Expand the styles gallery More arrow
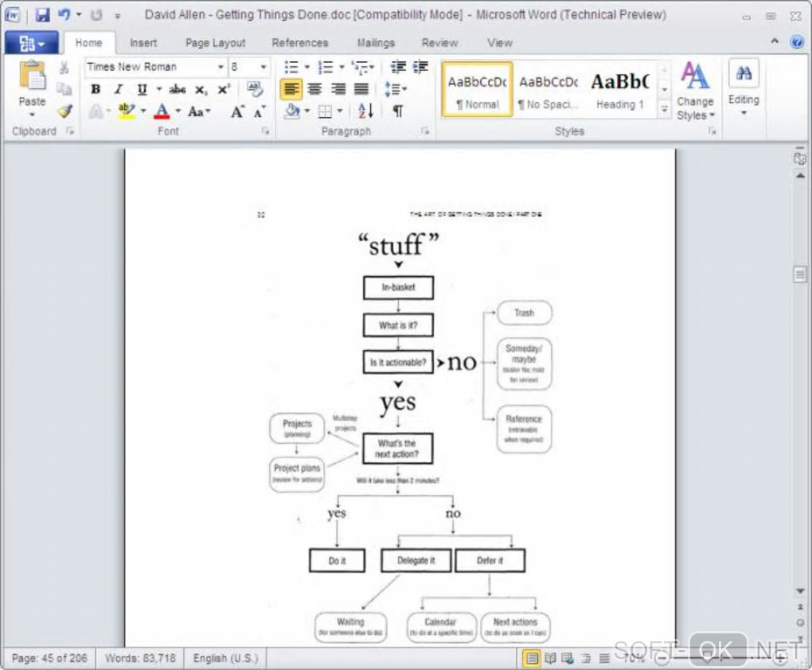The height and width of the screenshot is (670, 812). tap(665, 109)
